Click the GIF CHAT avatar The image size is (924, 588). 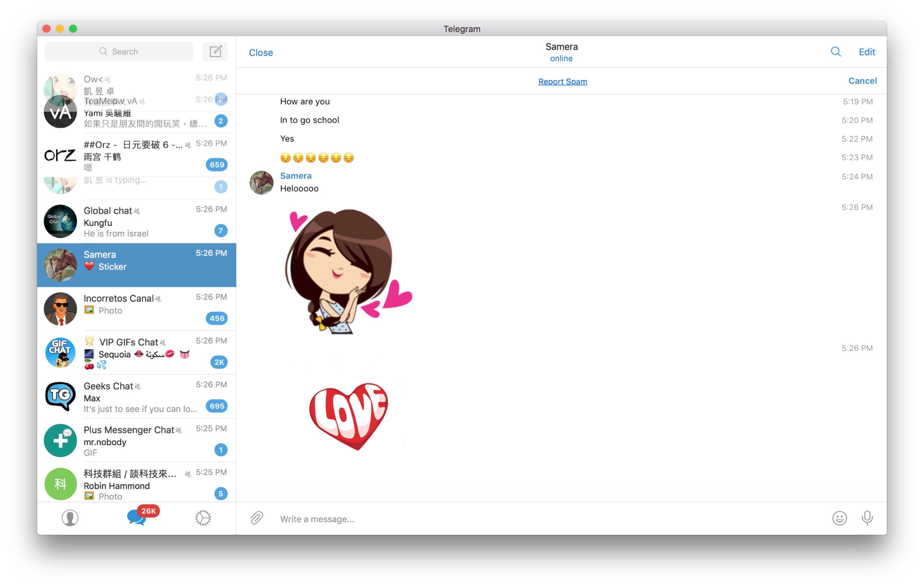coord(60,353)
